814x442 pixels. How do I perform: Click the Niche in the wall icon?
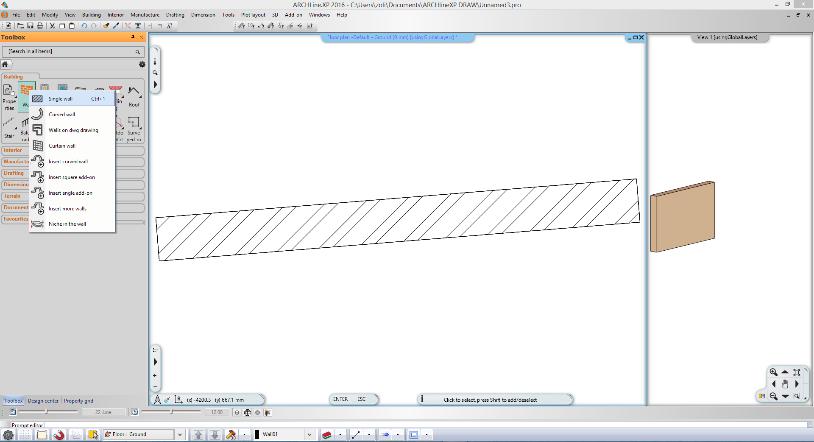point(38,224)
